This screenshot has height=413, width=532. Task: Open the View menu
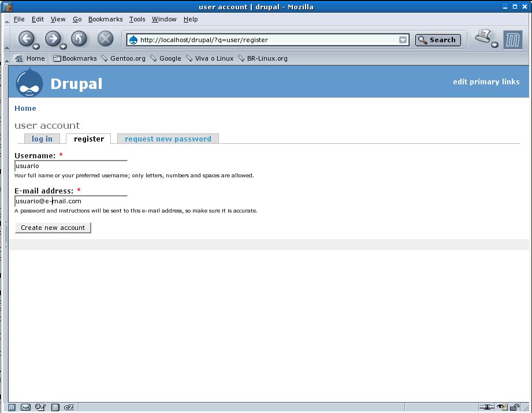58,19
